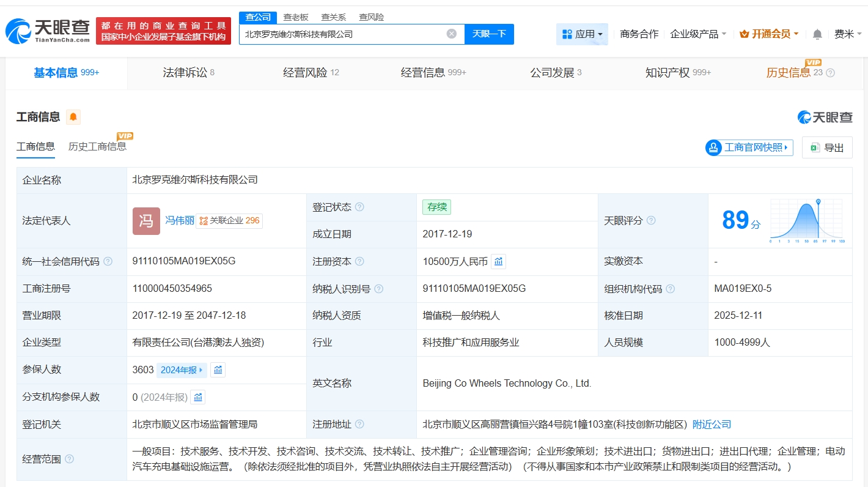Click the help icon beside 天眼评分
The height and width of the screenshot is (487, 868).
point(651,220)
